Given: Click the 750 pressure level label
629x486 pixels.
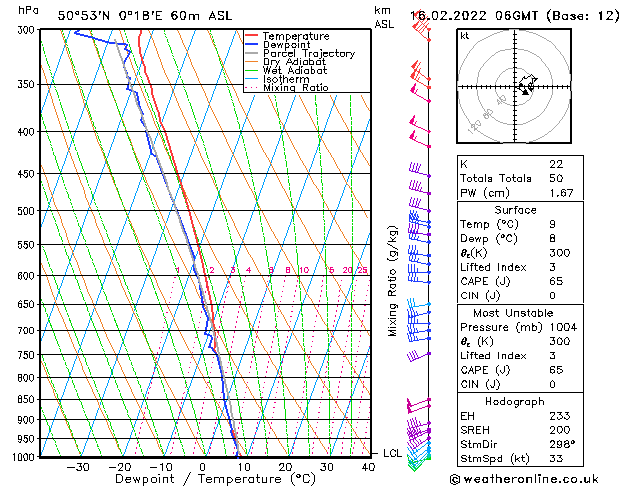Looking at the screenshot, I should click(x=28, y=355).
